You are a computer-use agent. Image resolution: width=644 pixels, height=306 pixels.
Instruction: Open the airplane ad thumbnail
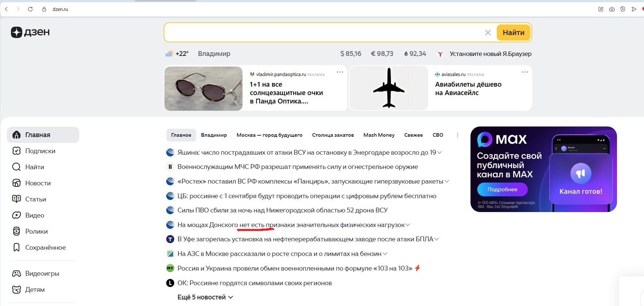(x=389, y=88)
